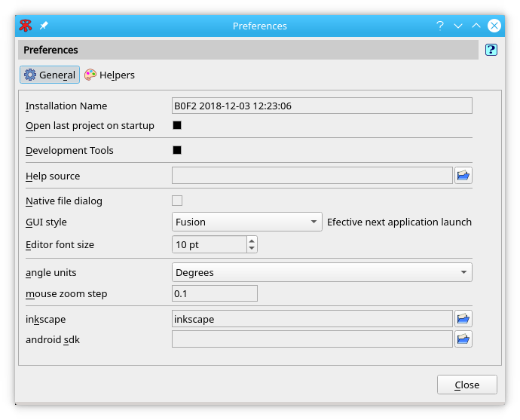Toggle Open last project on startup
The height and width of the screenshot is (420, 520).
(177, 125)
